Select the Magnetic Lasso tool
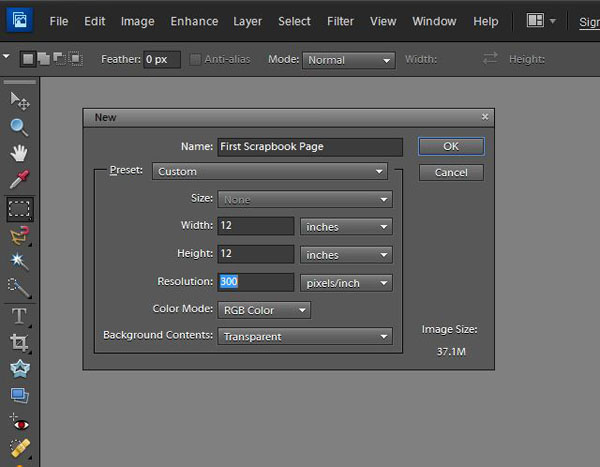 click(20, 235)
